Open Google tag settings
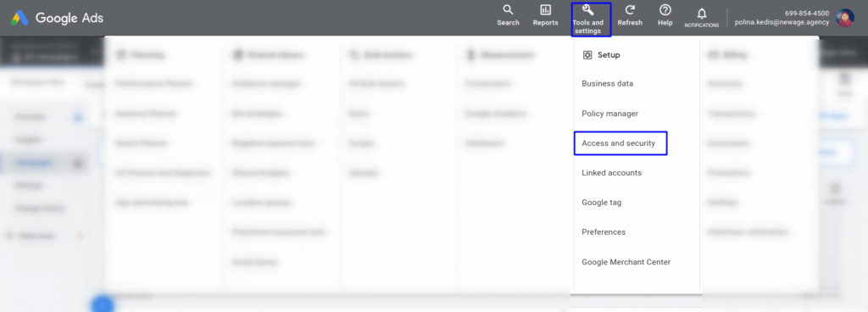Viewport: 868px width, 312px height. pyautogui.click(x=602, y=203)
